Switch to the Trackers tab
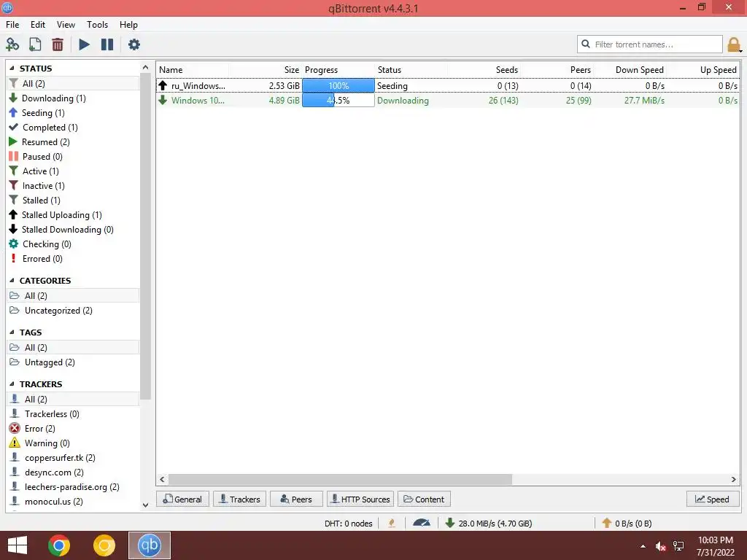The height and width of the screenshot is (560, 747). click(239, 499)
